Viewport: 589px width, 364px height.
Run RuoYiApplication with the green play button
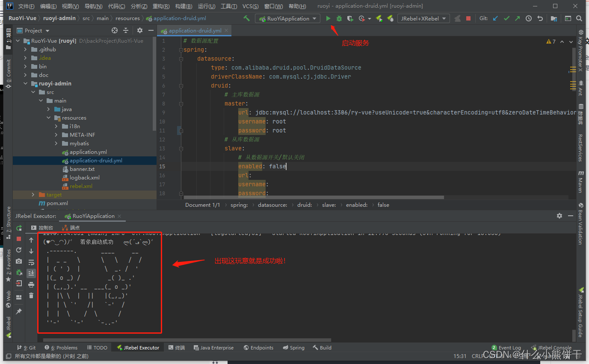[x=328, y=18]
